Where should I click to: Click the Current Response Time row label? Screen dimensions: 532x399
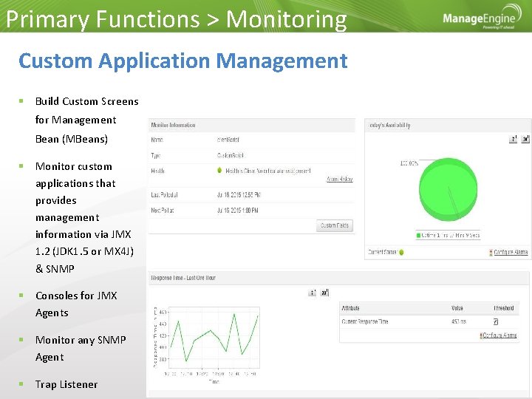pyautogui.click(x=365, y=321)
